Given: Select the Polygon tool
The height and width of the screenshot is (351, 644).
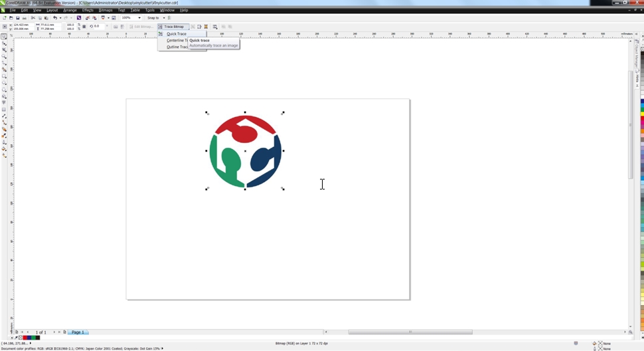Looking at the screenshot, I should tap(4, 89).
